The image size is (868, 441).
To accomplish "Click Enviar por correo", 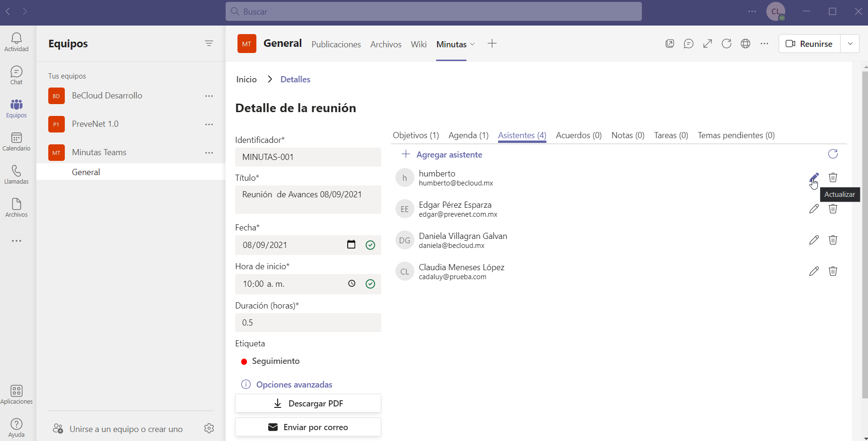I will coord(308,427).
